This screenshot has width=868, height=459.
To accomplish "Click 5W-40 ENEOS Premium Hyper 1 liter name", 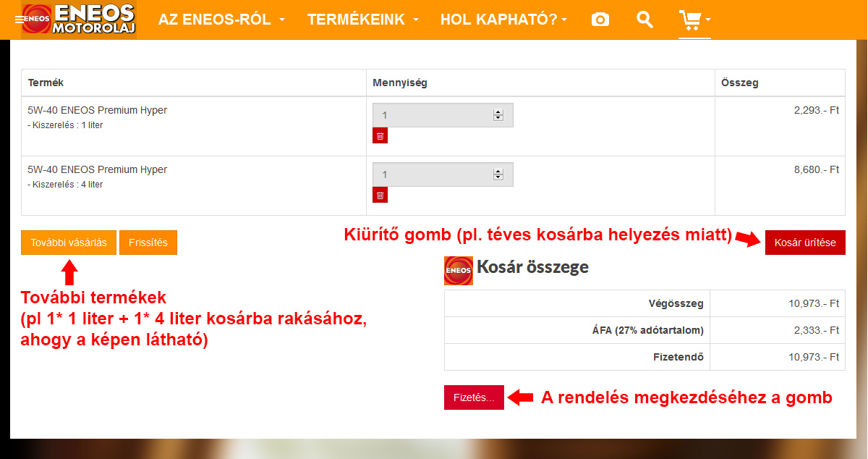I will 98,110.
